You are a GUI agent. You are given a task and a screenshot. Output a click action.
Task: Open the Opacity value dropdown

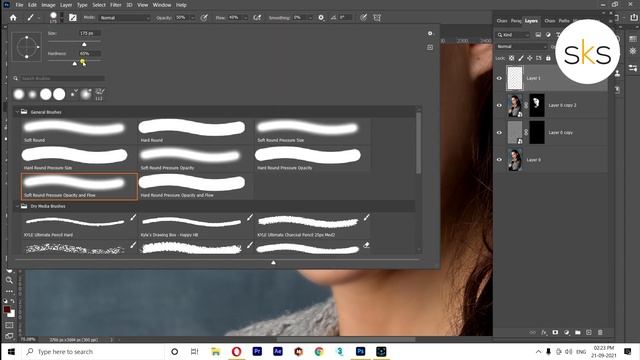pos(193,18)
